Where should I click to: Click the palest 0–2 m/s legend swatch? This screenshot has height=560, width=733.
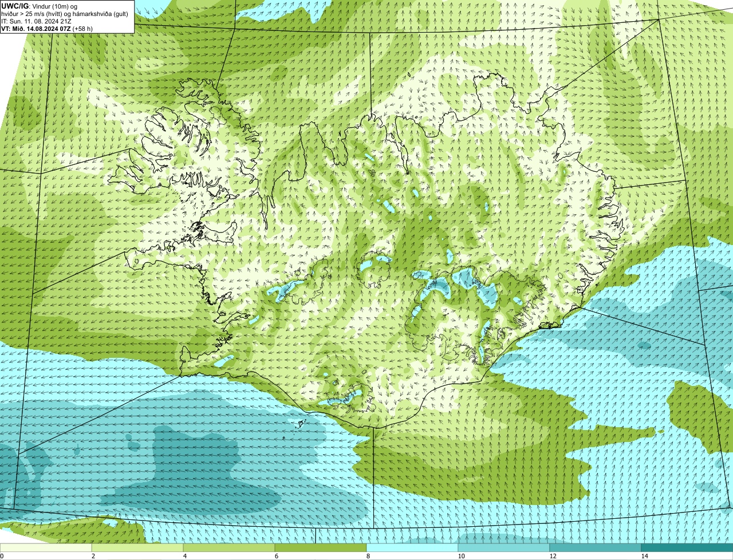click(x=46, y=547)
